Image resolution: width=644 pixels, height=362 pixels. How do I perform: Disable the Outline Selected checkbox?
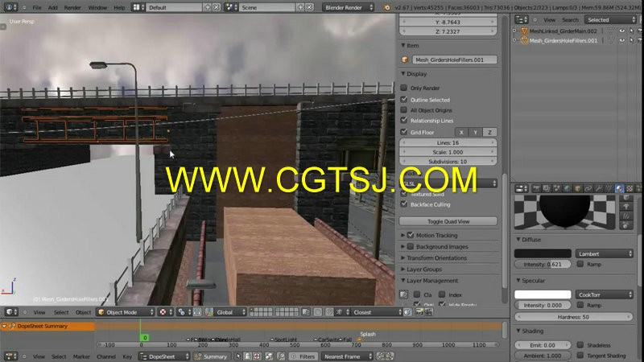click(x=404, y=99)
